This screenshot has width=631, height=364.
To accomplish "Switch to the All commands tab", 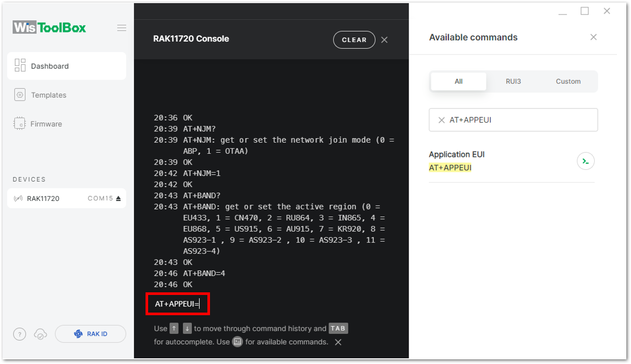I will pyautogui.click(x=458, y=82).
